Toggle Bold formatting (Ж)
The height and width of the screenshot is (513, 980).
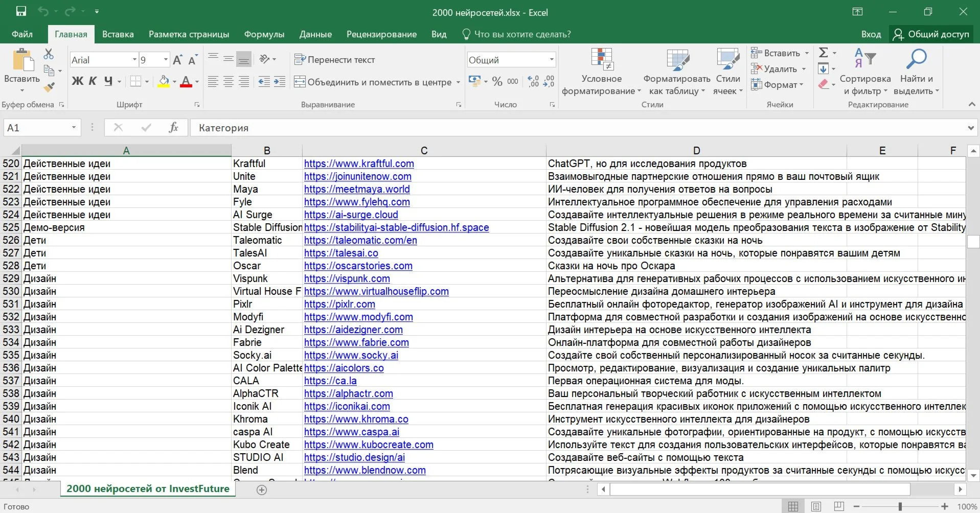[x=77, y=81]
